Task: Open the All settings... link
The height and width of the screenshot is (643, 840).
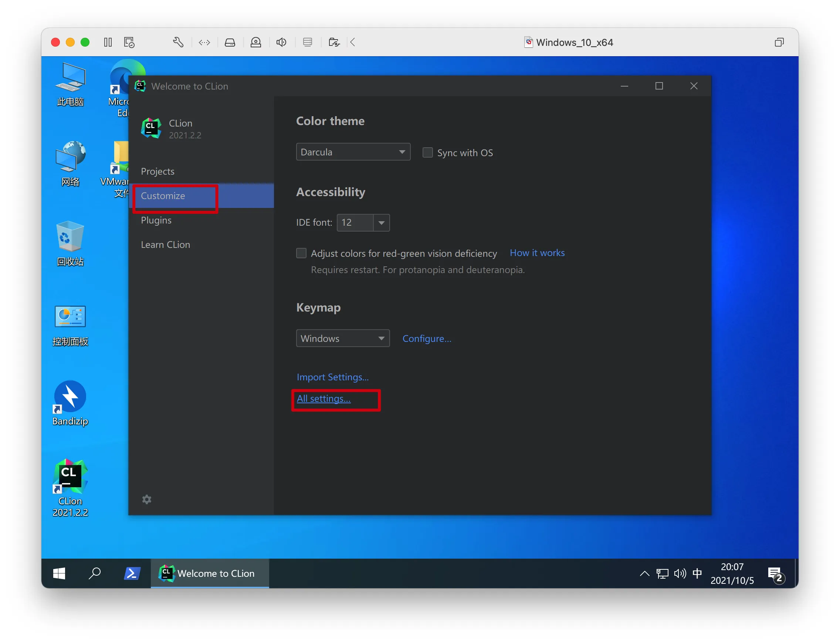Action: [324, 398]
